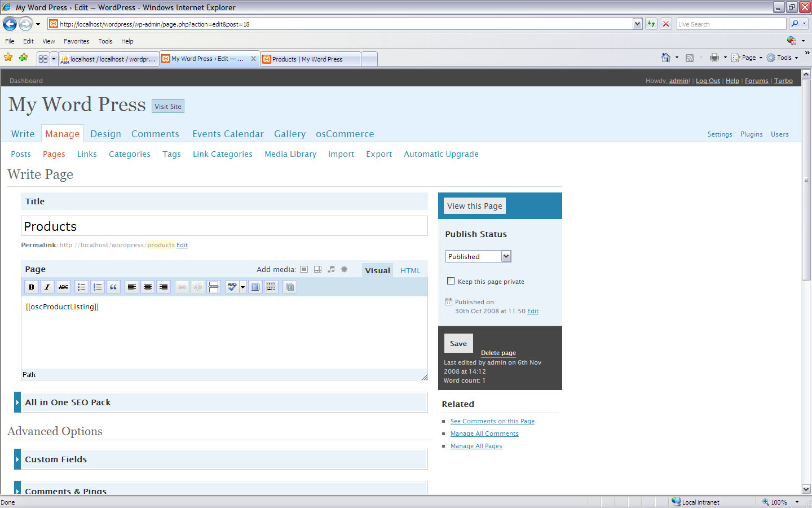
Task: Toggle fullscreen editor mode
Action: point(255,287)
